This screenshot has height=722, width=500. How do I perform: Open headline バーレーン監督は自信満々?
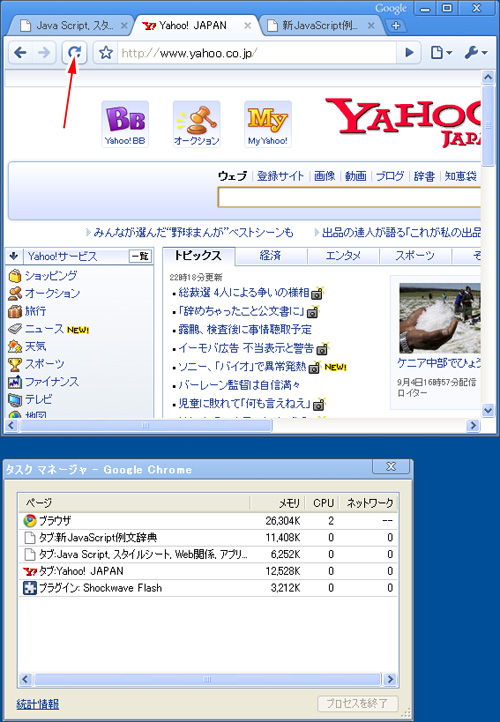(239, 385)
